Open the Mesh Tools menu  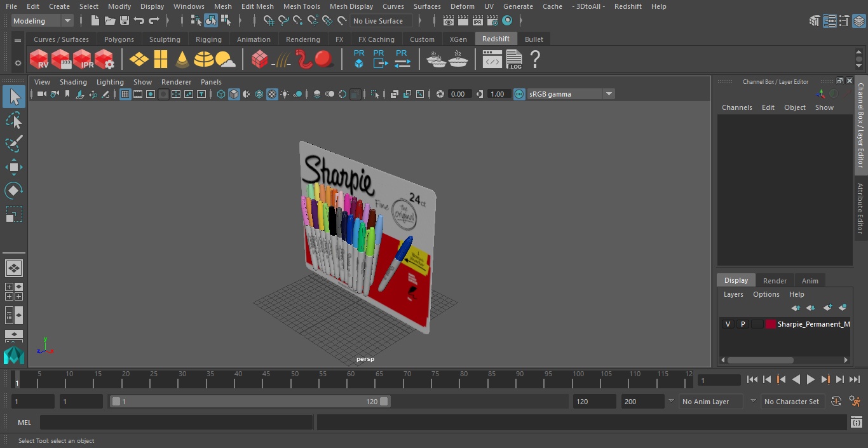(301, 6)
